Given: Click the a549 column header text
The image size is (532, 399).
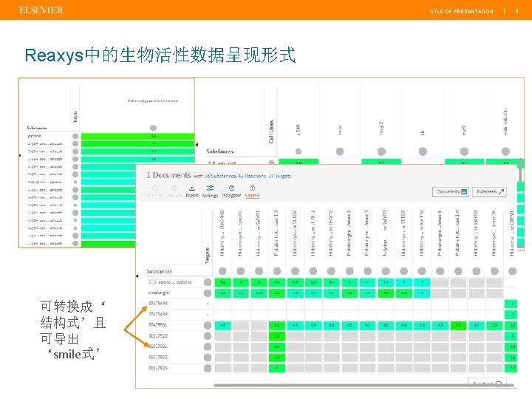Looking at the screenshot, I should 298,130.
